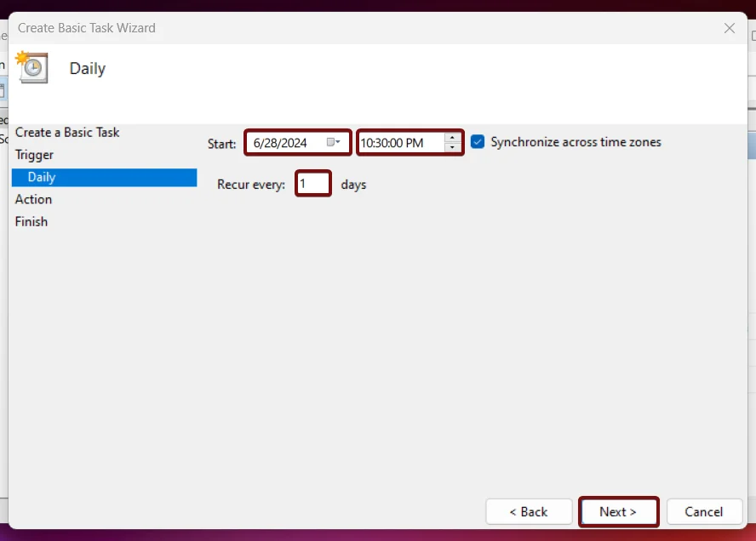
Task: Return to previous page with Back
Action: 529,511
